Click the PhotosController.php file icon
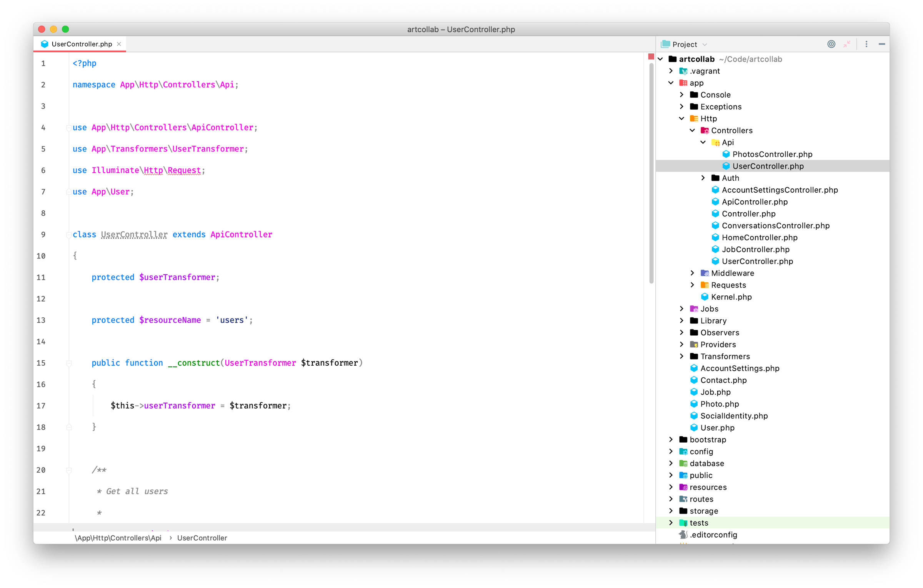This screenshot has width=923, height=588. click(726, 154)
